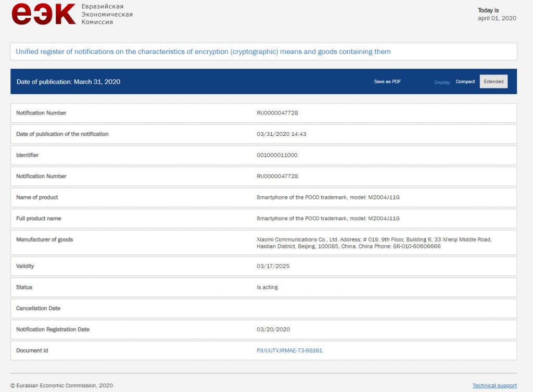Click the 'Notification Registration Date' label
The width and height of the screenshot is (533, 392).
[x=53, y=330]
